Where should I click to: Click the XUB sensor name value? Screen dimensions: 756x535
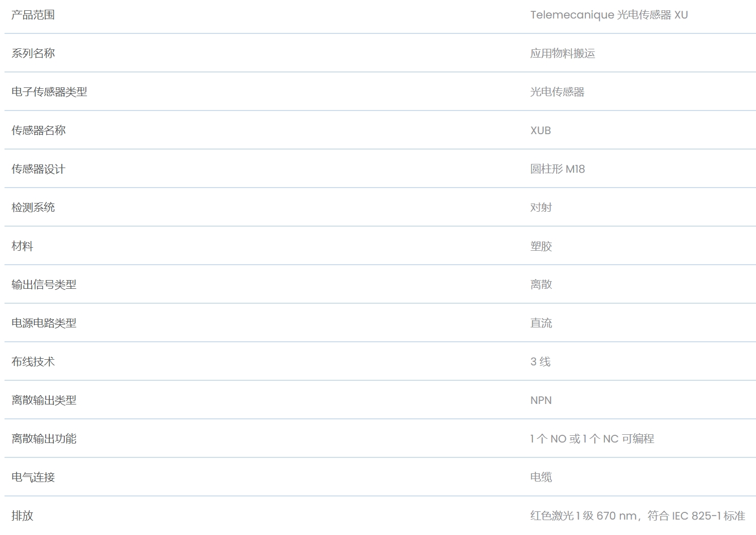541,131
